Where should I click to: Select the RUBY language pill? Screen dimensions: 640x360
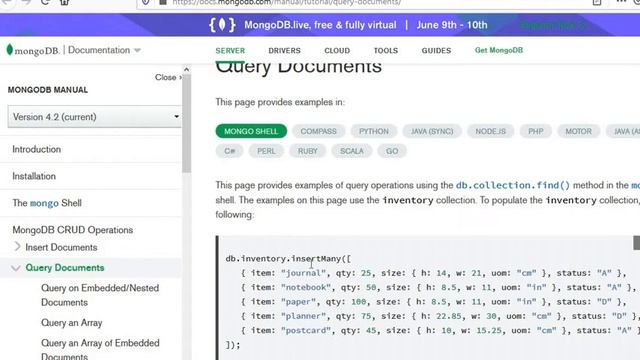(307, 151)
